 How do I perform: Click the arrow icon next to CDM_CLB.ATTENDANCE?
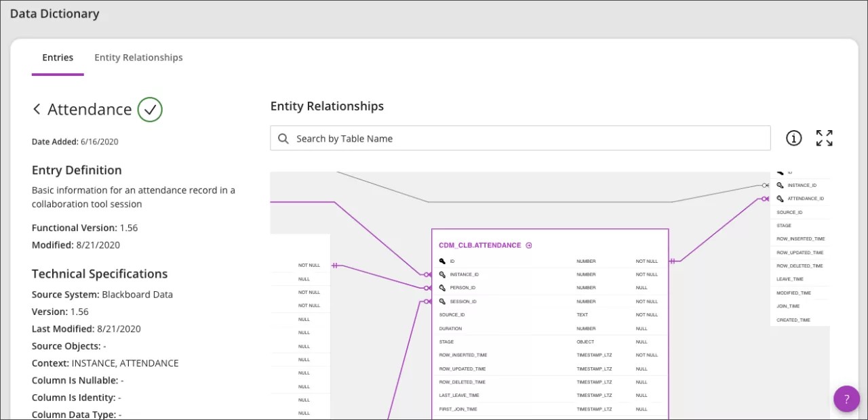[x=529, y=246]
